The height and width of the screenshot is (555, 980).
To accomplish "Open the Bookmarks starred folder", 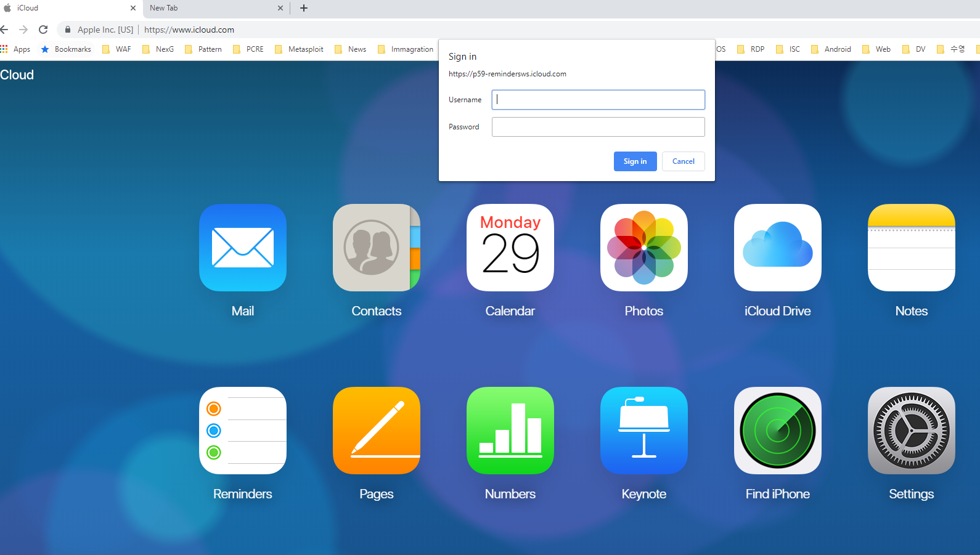I will (66, 49).
